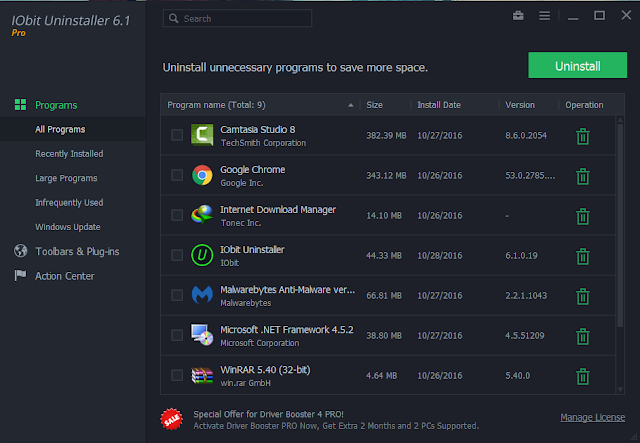Click the trash icon in IObit Uninstaller row
The height and width of the screenshot is (443, 640).
pos(583,256)
